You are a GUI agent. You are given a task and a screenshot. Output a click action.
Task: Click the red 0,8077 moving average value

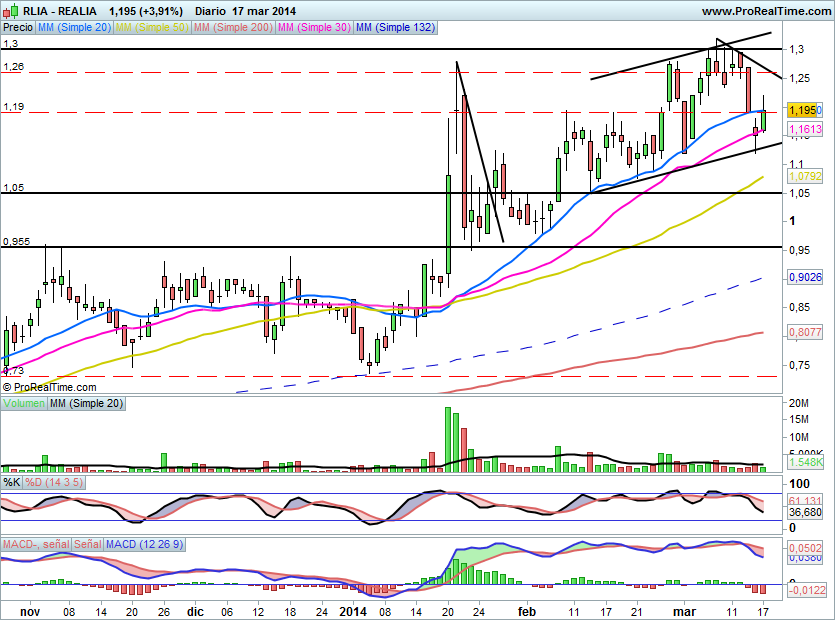805,332
